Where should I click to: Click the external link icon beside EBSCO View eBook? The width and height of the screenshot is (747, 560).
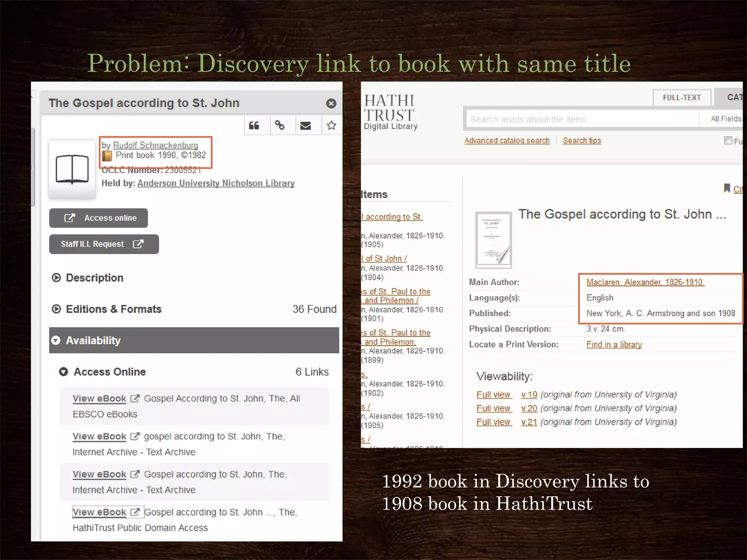click(135, 398)
